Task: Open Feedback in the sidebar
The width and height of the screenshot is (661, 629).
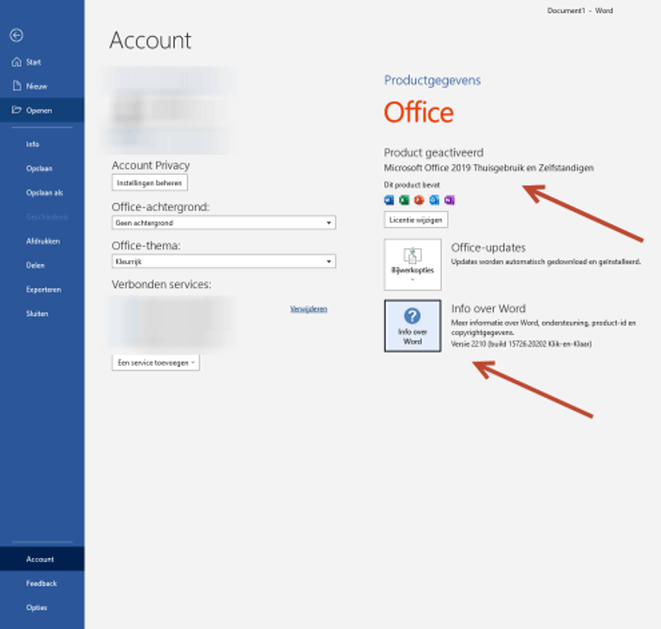Action: (41, 583)
